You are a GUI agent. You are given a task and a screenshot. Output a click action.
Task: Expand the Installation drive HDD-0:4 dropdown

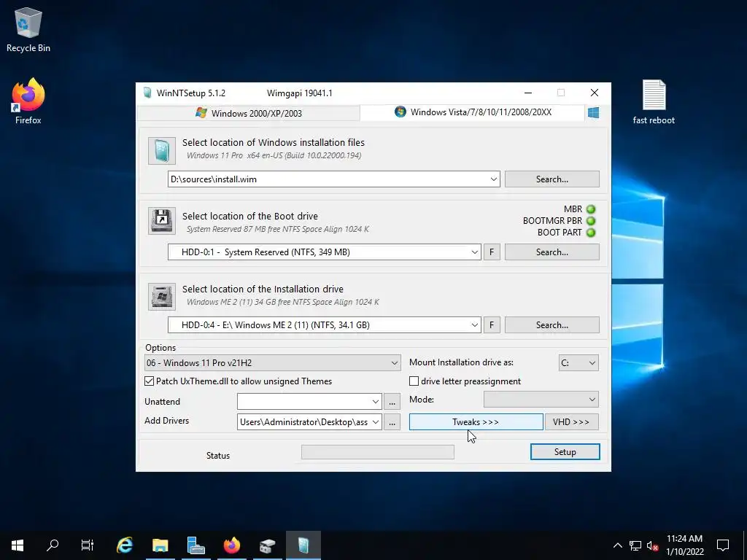474,325
